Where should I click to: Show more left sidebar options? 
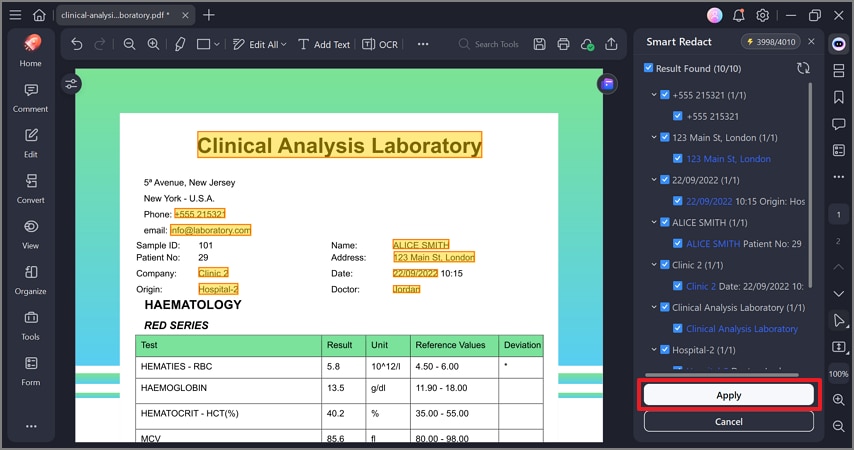tap(31, 426)
